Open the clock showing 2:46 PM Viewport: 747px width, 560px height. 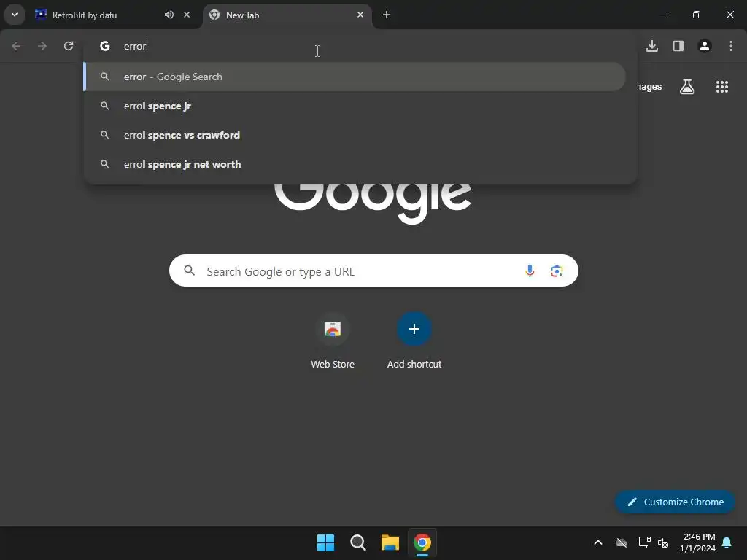point(697,542)
